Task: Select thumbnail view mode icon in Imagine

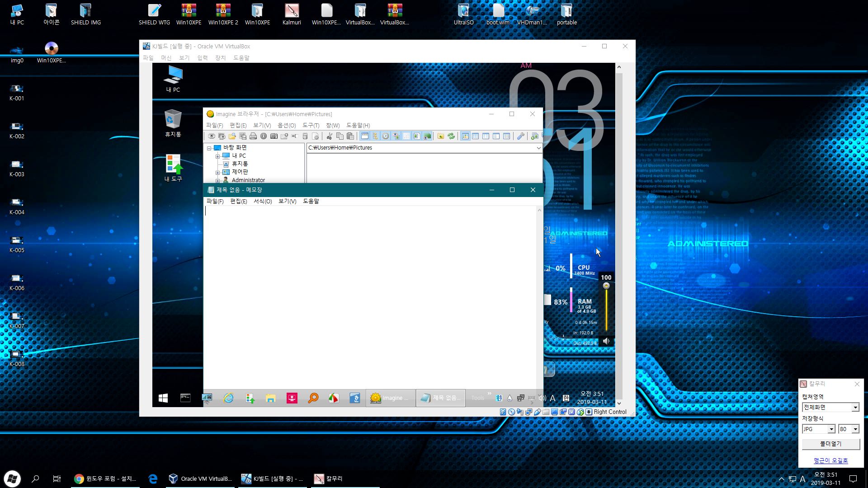Action: pyautogui.click(x=465, y=136)
